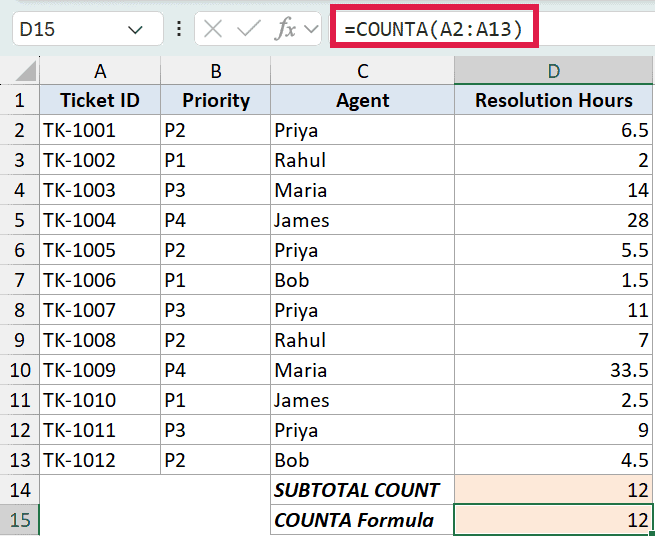Click the Agent header cell

tap(363, 100)
